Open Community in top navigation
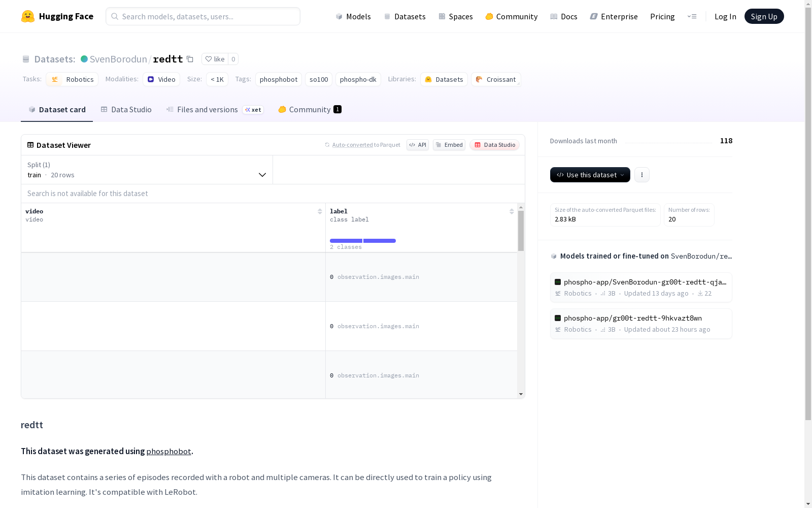The image size is (812, 508). [x=512, y=16]
